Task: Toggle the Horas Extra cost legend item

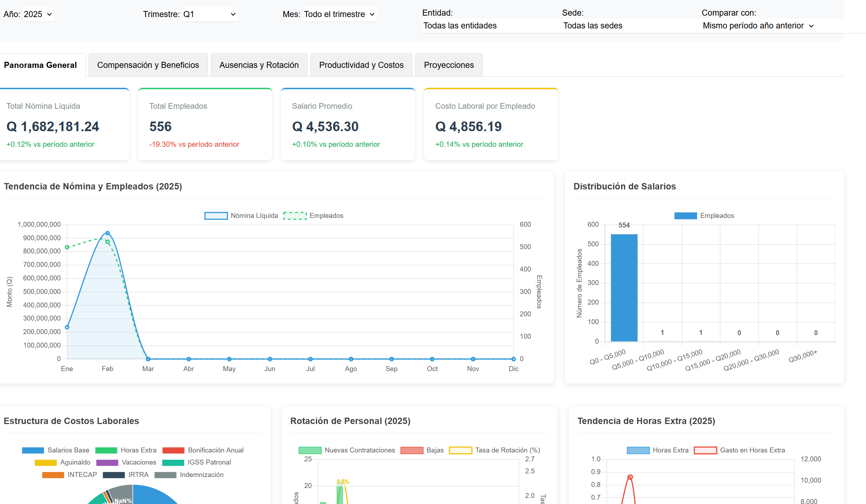Action: tap(126, 450)
